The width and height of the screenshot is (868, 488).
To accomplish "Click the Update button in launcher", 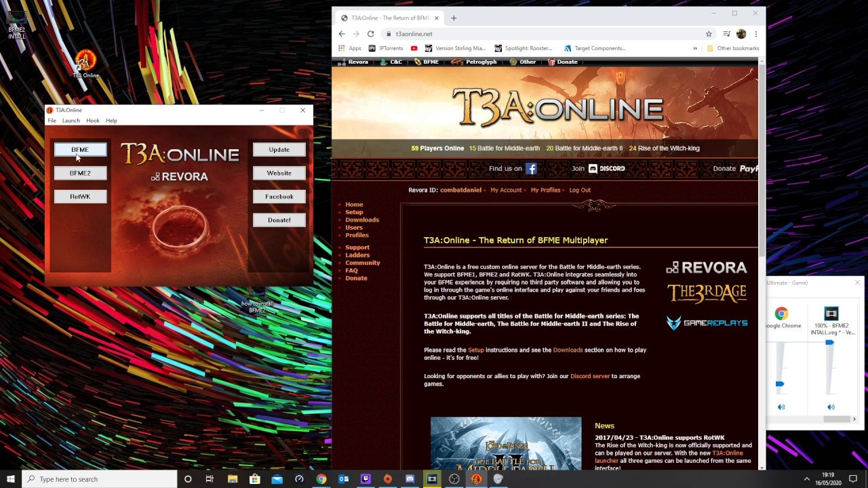I will 279,150.
